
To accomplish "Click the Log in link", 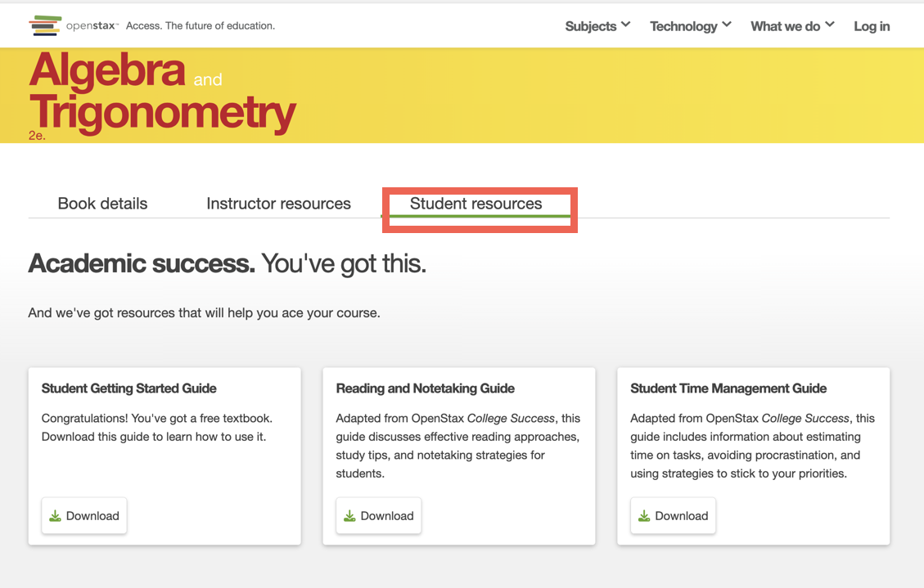I will [872, 25].
